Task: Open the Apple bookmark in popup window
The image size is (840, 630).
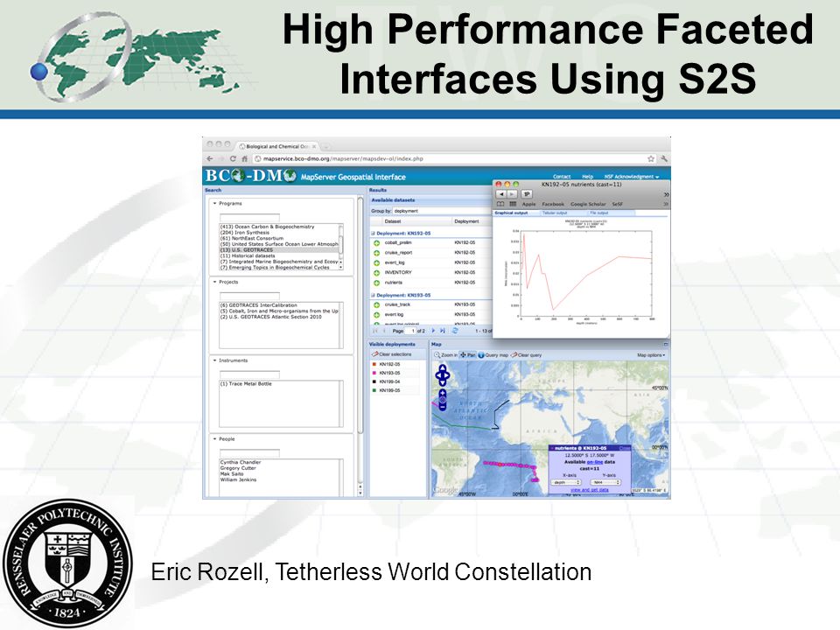Action: coord(528,204)
